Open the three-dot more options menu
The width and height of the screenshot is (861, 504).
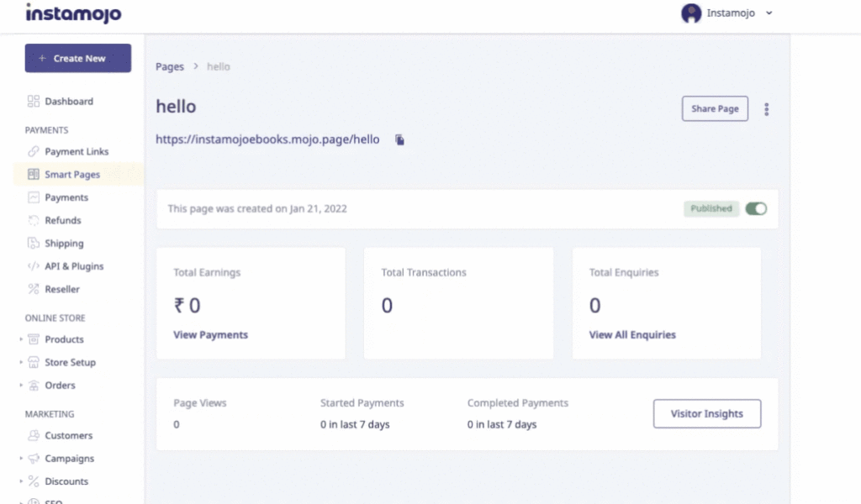[766, 109]
